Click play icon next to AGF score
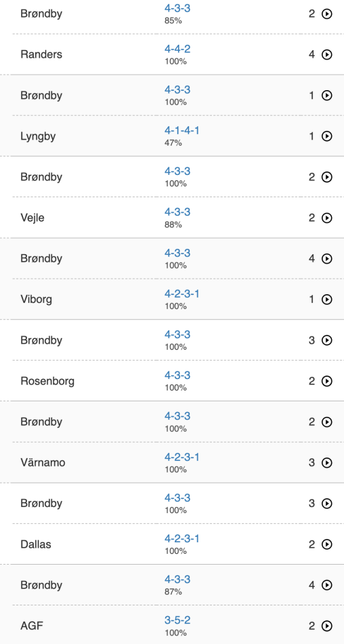Image resolution: width=344 pixels, height=644 pixels. click(x=327, y=626)
